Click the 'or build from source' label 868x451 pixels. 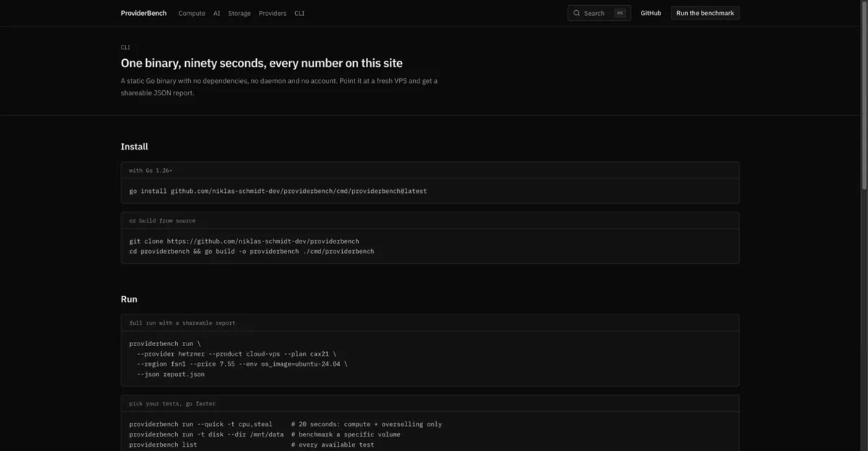pos(162,220)
